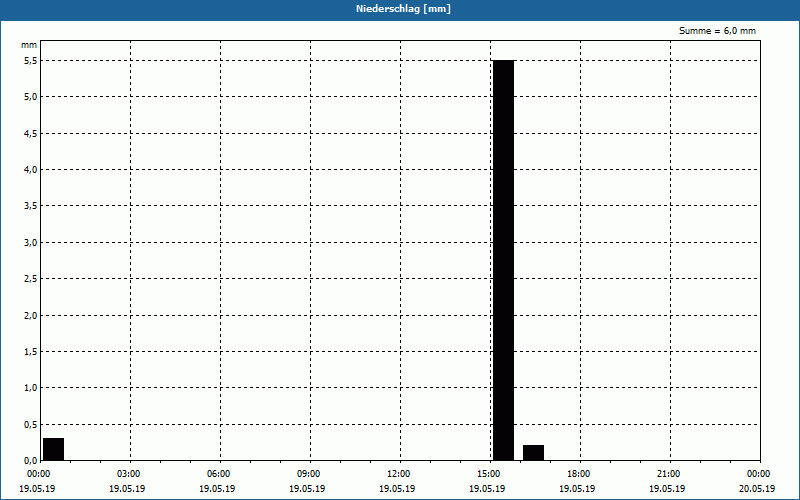800x500 pixels.
Task: Click the Niederschlag [mm] chart title
Action: click(403, 9)
